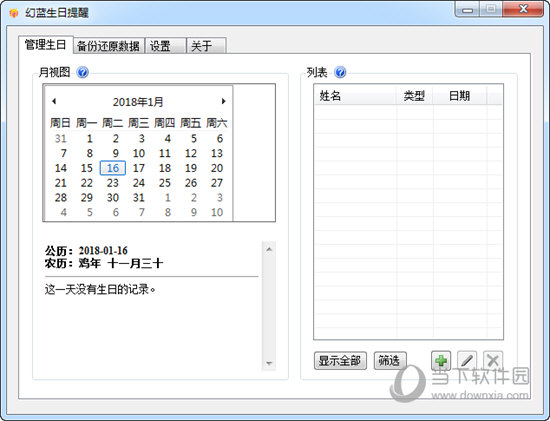Viewport: 550px width, 421px height.
Task: Select January 27 in calendar
Action: tap(217, 183)
